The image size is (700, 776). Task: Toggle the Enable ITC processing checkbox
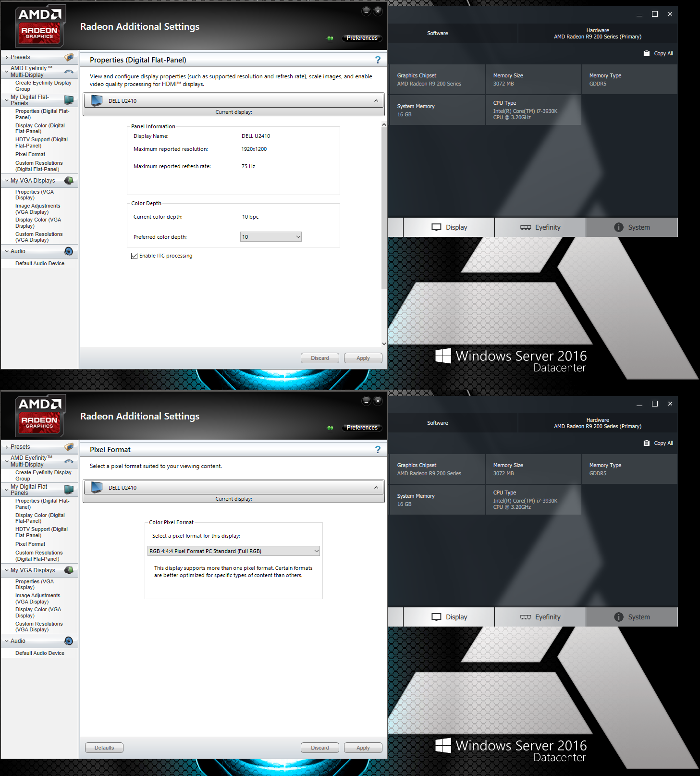(x=134, y=256)
